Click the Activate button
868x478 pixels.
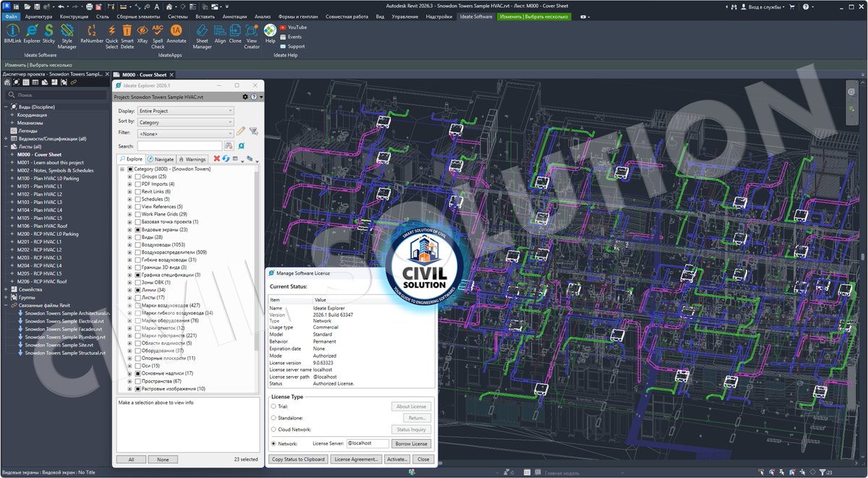point(397,459)
